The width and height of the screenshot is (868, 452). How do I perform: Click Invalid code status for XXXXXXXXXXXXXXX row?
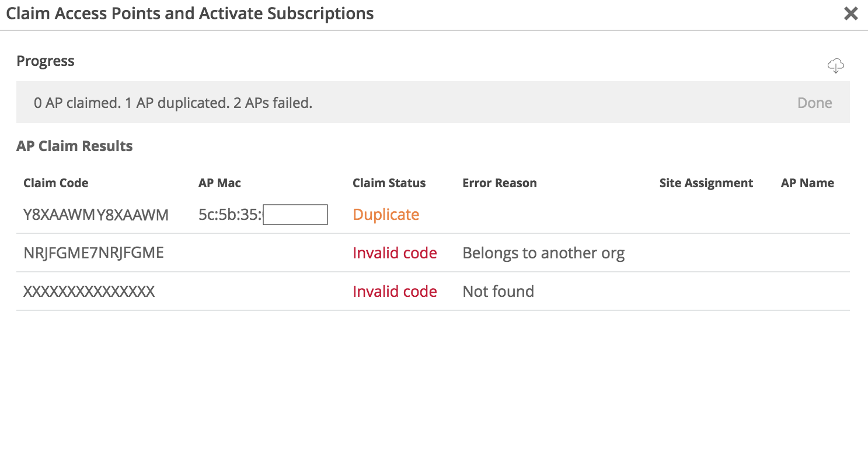[395, 292]
